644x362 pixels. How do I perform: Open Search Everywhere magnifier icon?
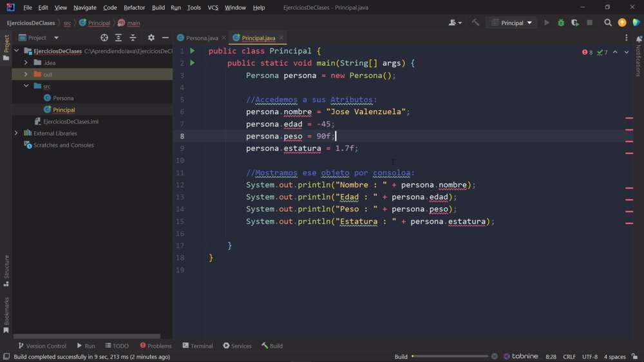(607, 23)
